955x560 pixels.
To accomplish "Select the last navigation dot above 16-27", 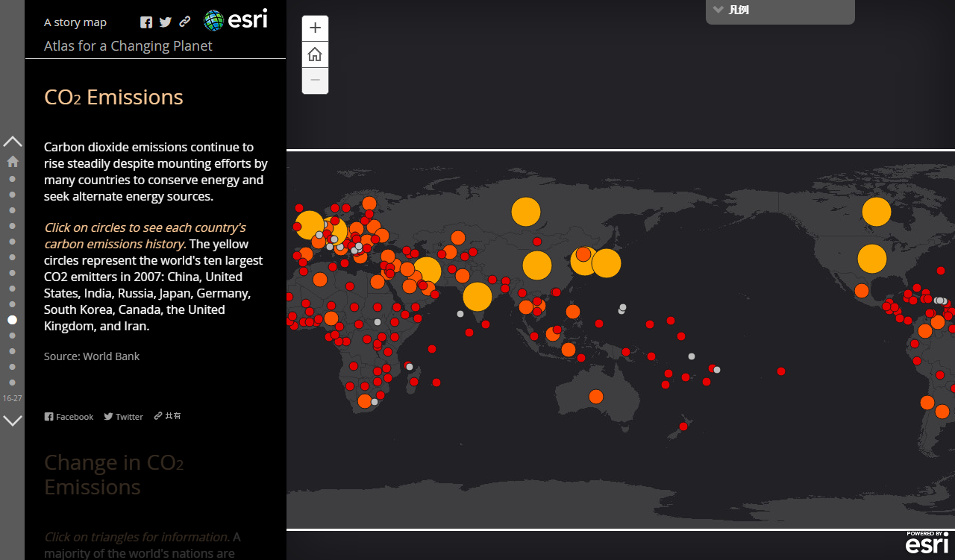I will [13, 383].
